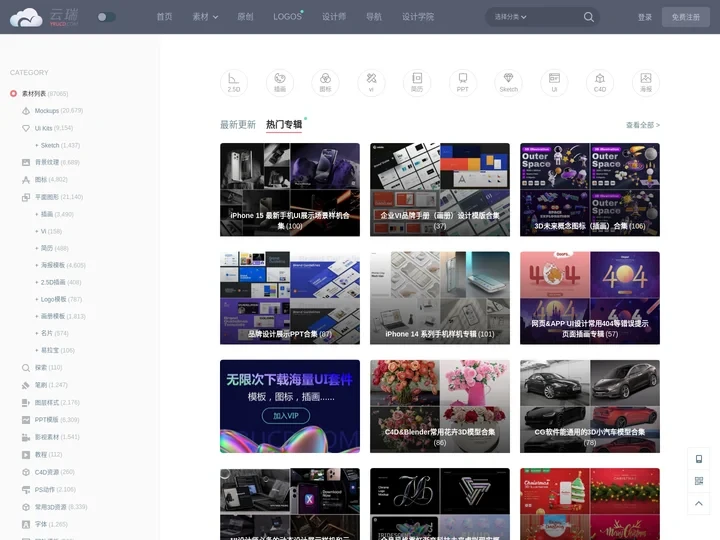This screenshot has height=540, width=720.
Task: Click the UI Kits diamond sidebar icon
Action: point(26,128)
